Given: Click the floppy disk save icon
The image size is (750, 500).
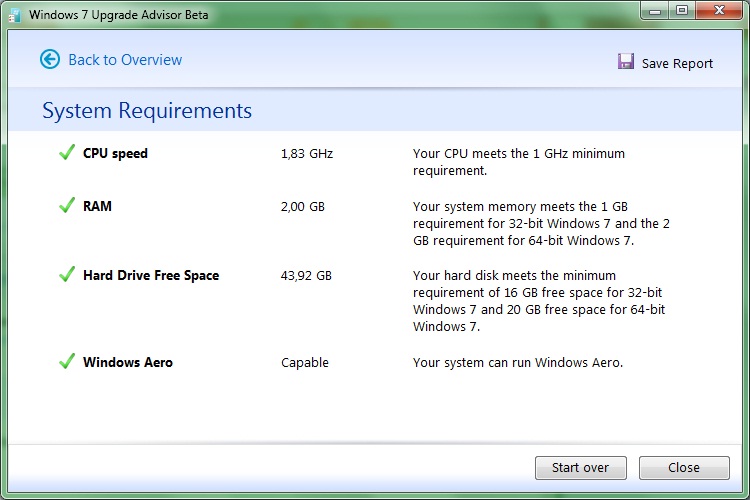Looking at the screenshot, I should (x=626, y=62).
